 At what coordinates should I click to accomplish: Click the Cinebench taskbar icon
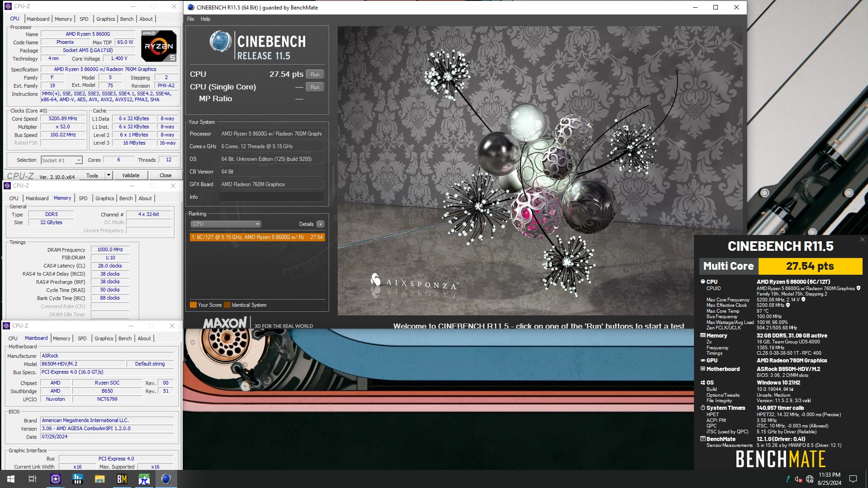pyautogui.click(x=166, y=479)
